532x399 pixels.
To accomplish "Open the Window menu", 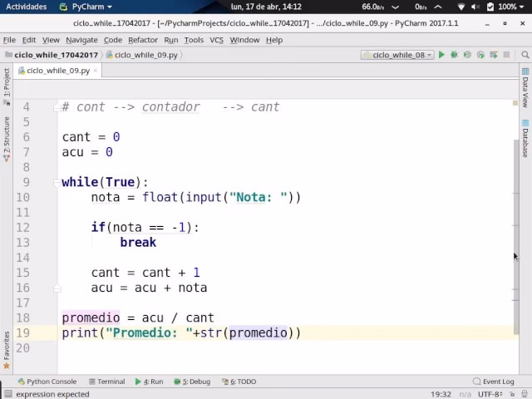I will click(x=244, y=40).
